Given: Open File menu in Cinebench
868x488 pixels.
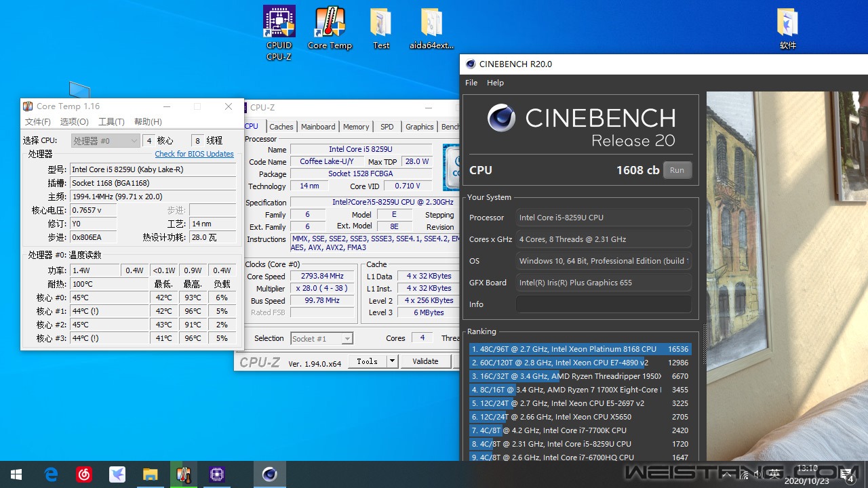Looking at the screenshot, I should pyautogui.click(x=471, y=83).
